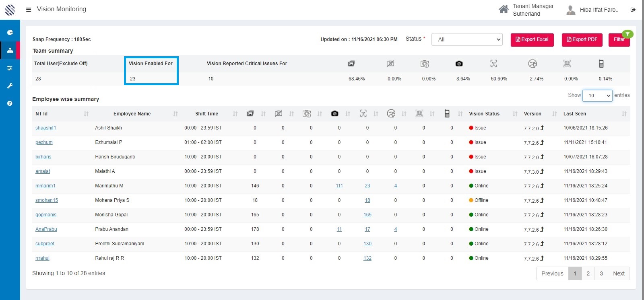The height and width of the screenshot is (300, 644).
Task: Open the AnaPrabu NT Id link
Action: [46, 229]
